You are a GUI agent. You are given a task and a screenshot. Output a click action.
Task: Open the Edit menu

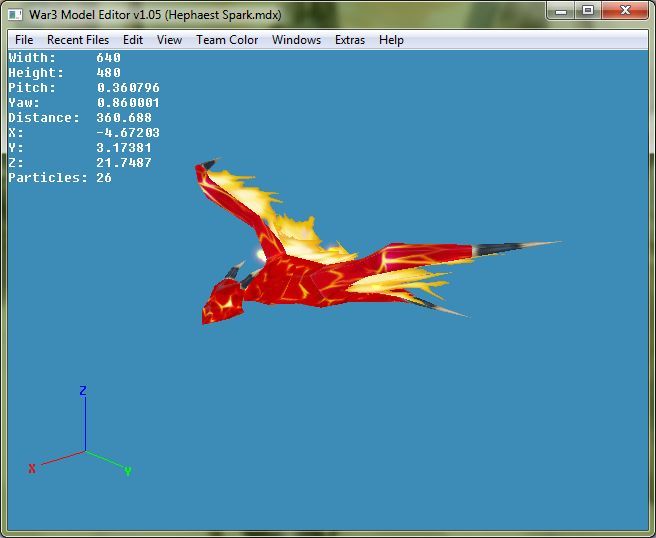tap(133, 40)
